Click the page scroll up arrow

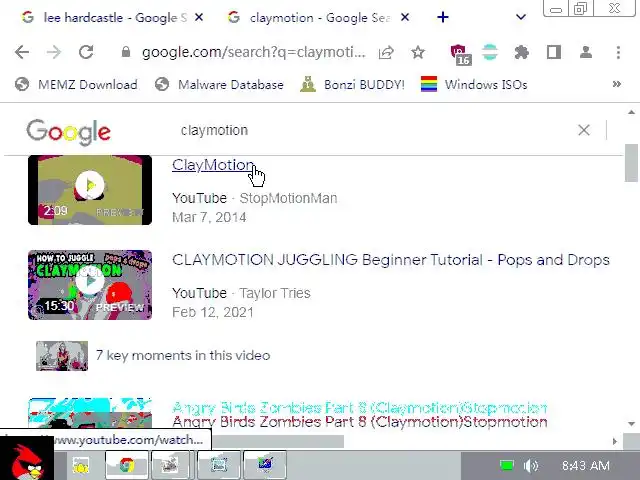[631, 112]
